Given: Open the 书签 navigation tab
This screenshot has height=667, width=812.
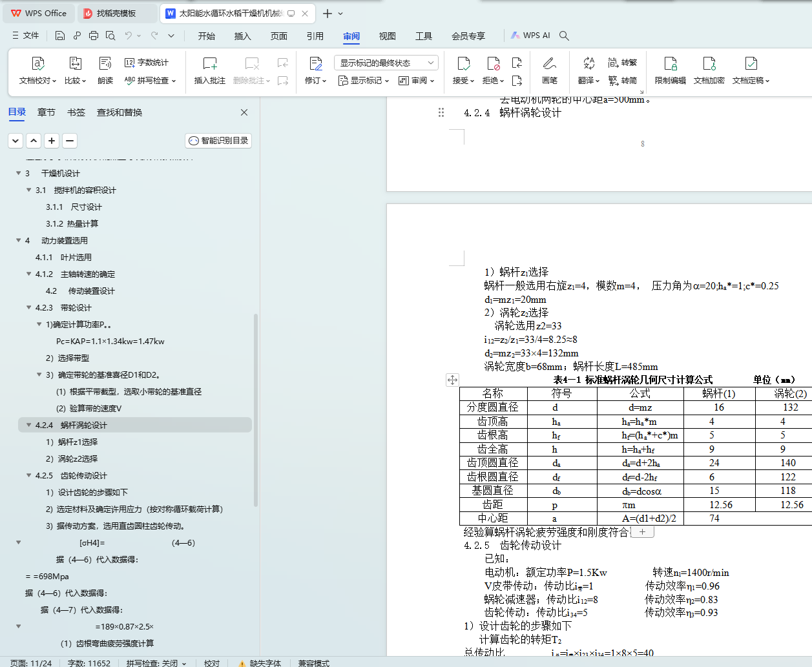Looking at the screenshot, I should point(76,112).
